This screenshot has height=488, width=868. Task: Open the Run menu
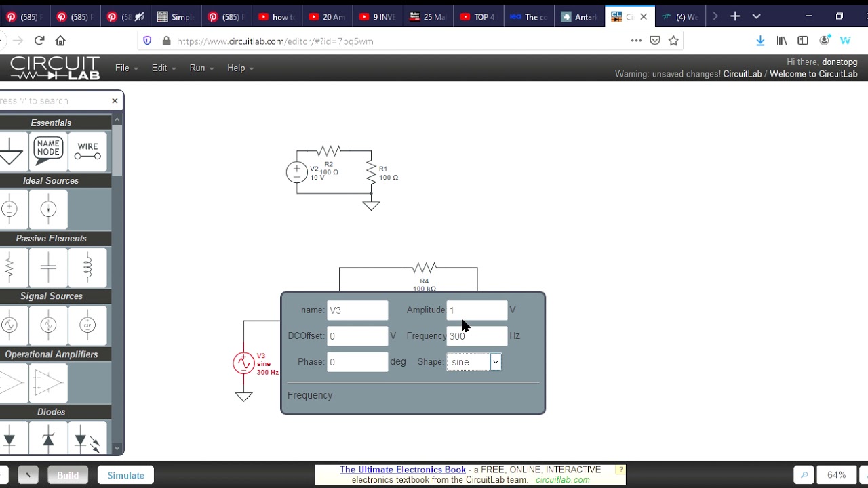[201, 68]
